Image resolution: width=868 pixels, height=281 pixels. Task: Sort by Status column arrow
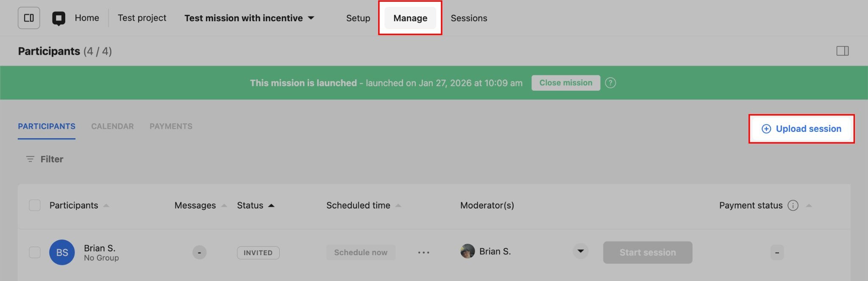(x=271, y=206)
